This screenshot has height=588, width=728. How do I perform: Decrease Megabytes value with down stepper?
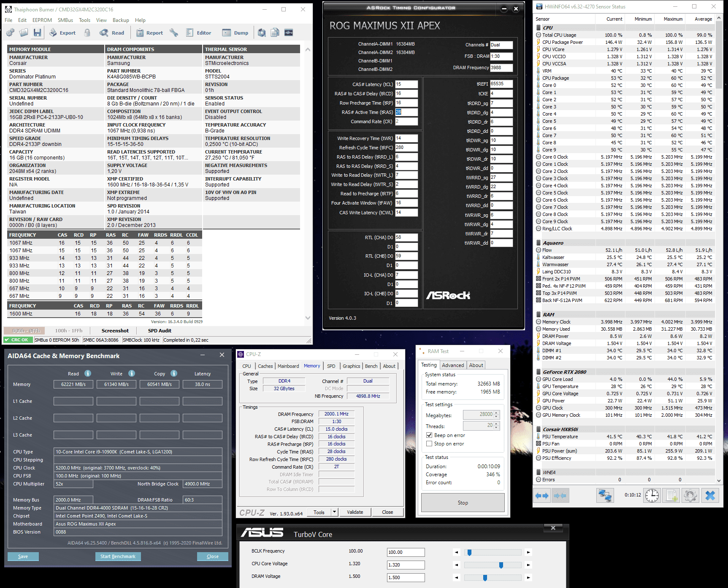coord(496,417)
